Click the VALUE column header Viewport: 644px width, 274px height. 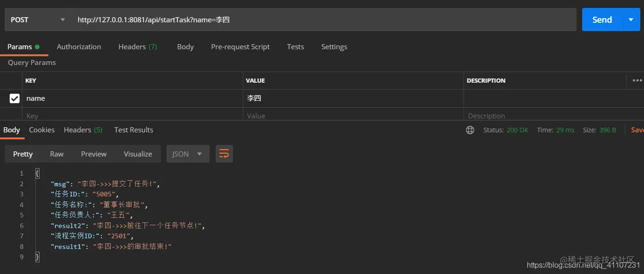click(x=255, y=80)
